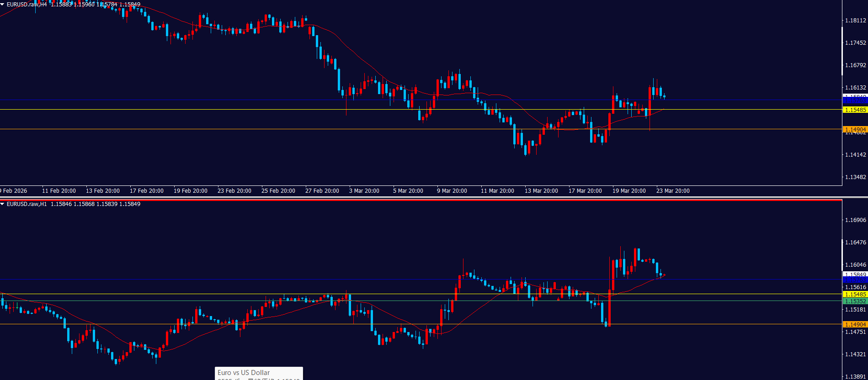Click the 11 Feb 20:00 time axis label
The width and height of the screenshot is (868, 380).
point(59,191)
